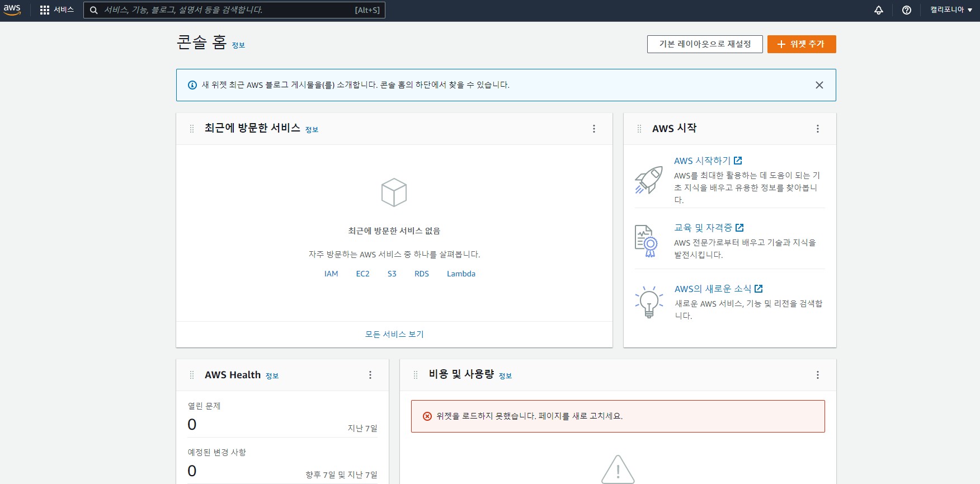Open options menu of AWS 시작 widget

tap(818, 129)
